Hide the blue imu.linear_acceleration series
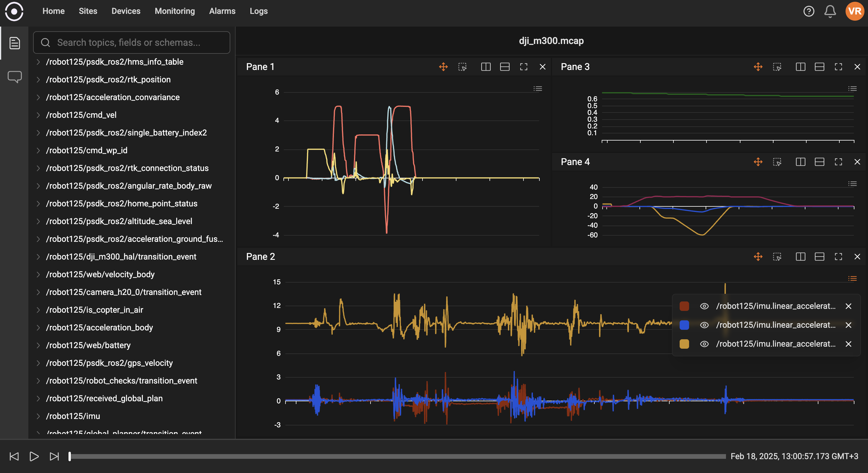Viewport: 868px width, 473px height. point(704,325)
